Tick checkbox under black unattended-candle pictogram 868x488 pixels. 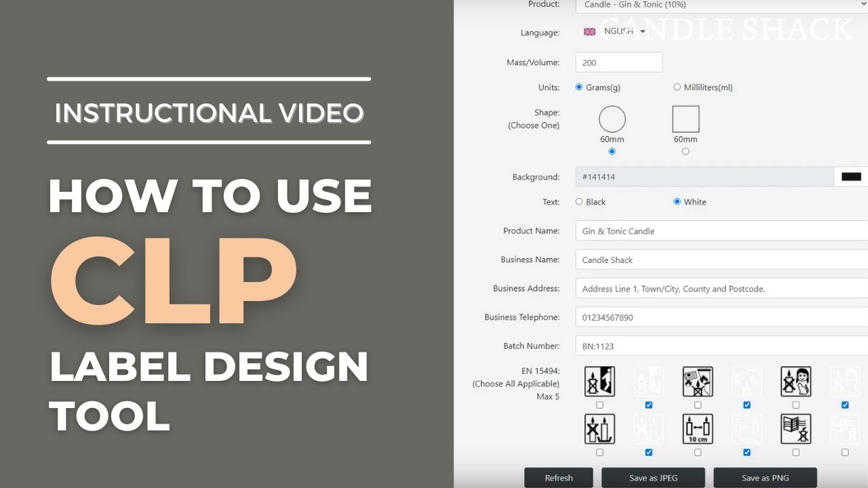599,405
